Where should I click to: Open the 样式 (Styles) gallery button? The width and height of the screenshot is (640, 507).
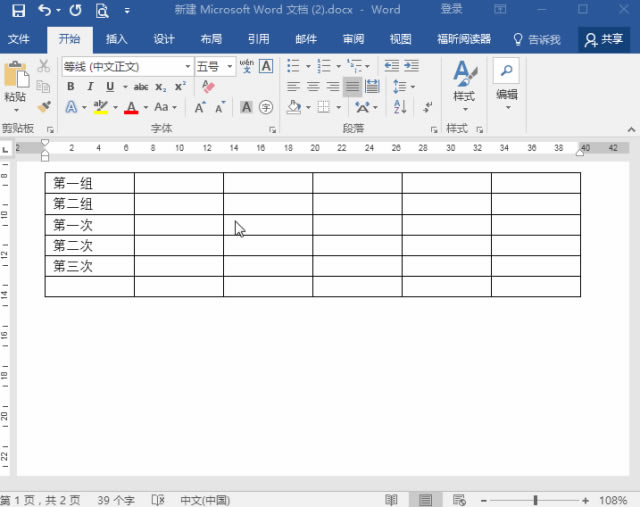pyautogui.click(x=464, y=86)
